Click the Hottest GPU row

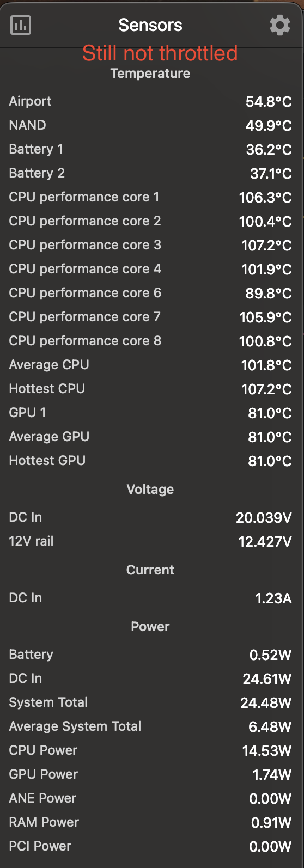150,461
